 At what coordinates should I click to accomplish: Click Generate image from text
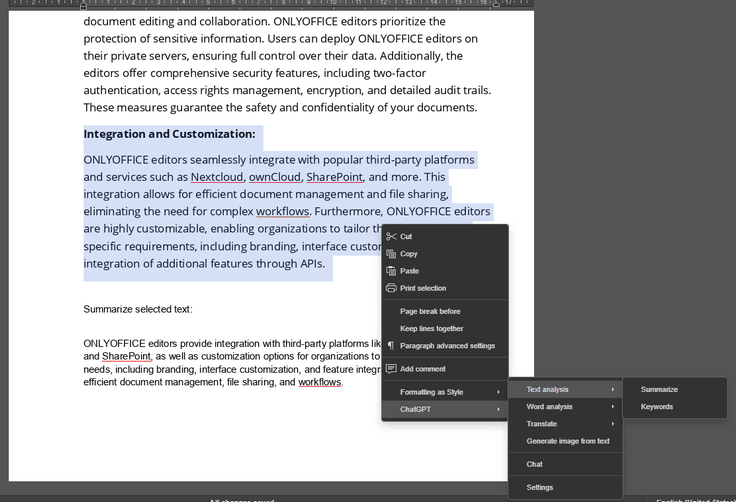click(x=566, y=441)
